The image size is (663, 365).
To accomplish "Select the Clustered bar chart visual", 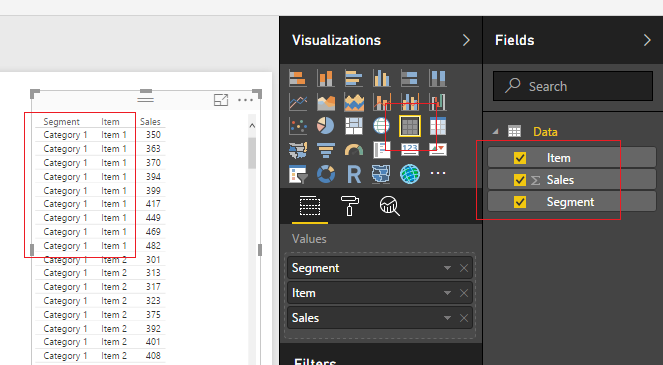I will click(353, 78).
